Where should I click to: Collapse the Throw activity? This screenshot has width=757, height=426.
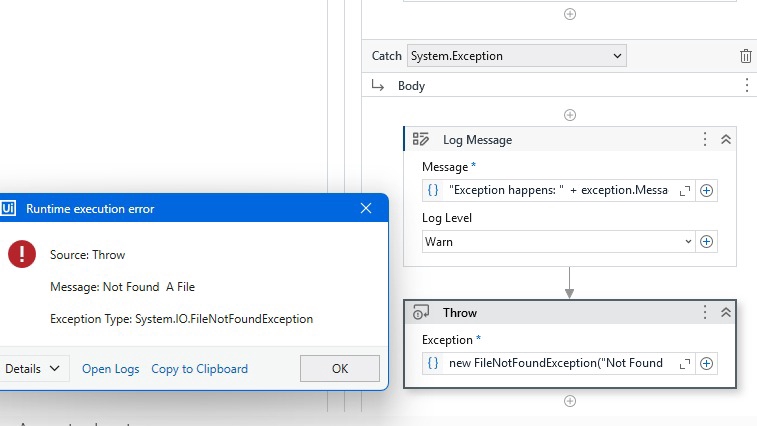click(x=726, y=312)
